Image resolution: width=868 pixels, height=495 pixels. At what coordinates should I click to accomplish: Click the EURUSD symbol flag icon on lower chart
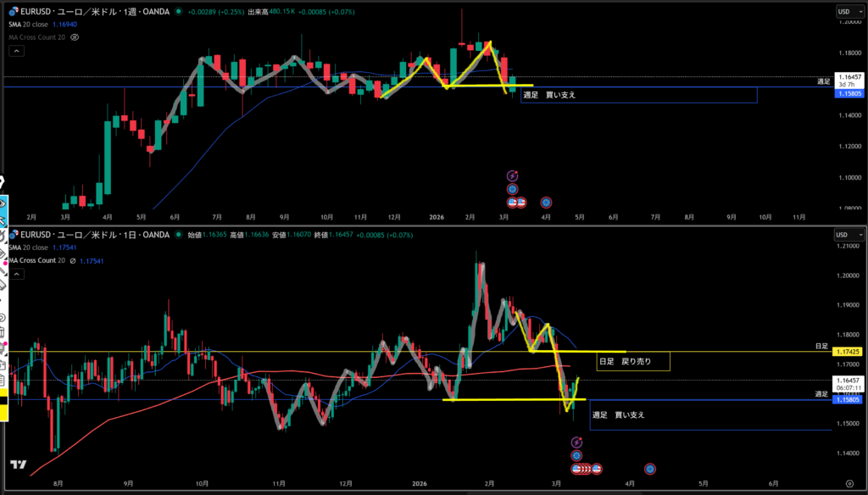[12, 234]
